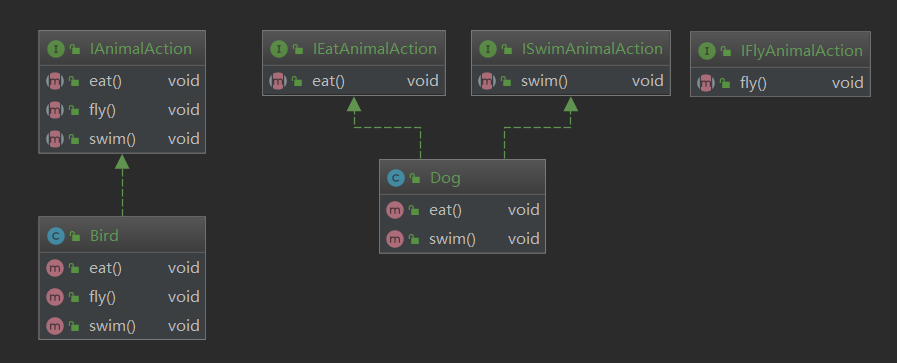Click the class icon next to Bird
897x363 pixels.
pyautogui.click(x=55, y=236)
